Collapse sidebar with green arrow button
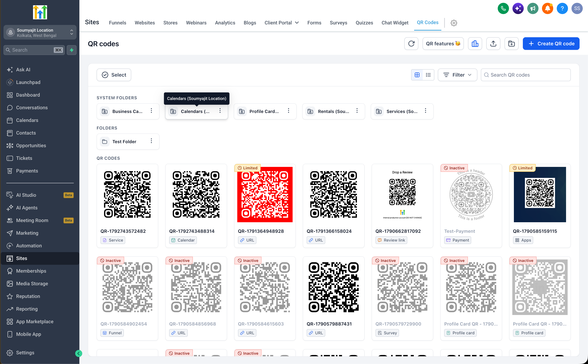588x364 pixels. [x=79, y=353]
